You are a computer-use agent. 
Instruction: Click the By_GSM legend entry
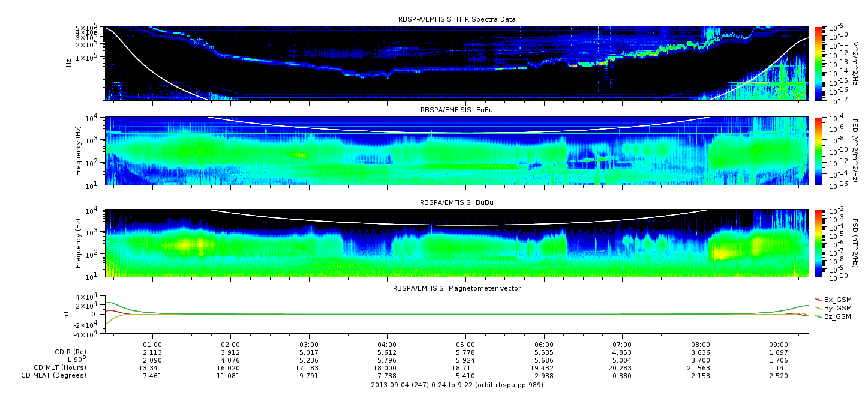pos(837,308)
